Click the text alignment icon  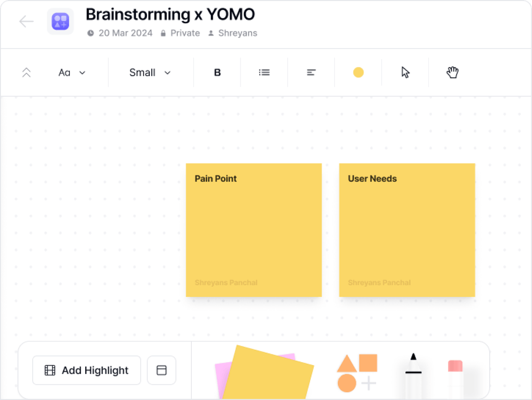pos(311,72)
